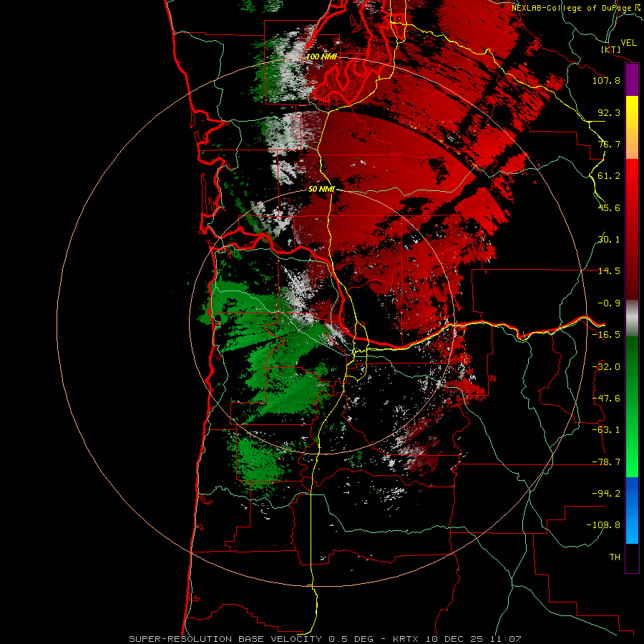Image resolution: width=644 pixels, height=644 pixels.
Task: Click the -78.7 velocity legend value
Action: [x=606, y=462]
